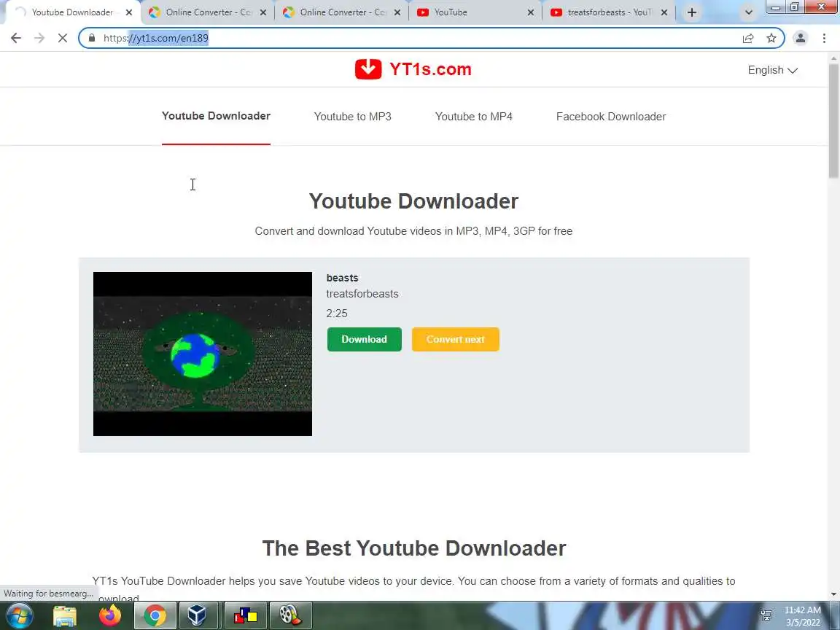Open the Windows Start menu
840x630 pixels.
pyautogui.click(x=20, y=615)
